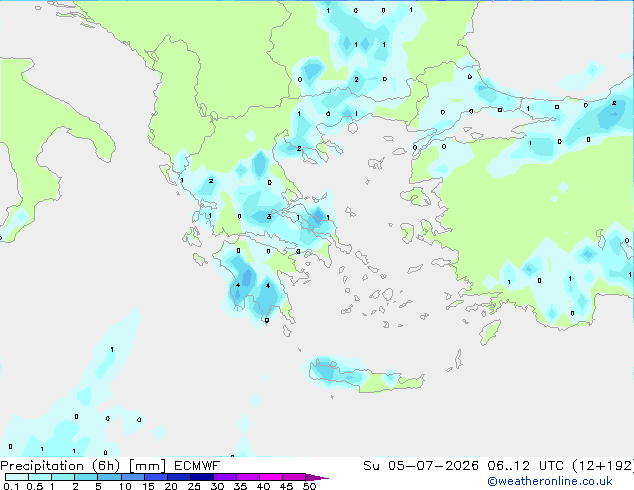Pick the legend swatch between 25 and 30
This screenshot has height=490, width=634.
201,477
